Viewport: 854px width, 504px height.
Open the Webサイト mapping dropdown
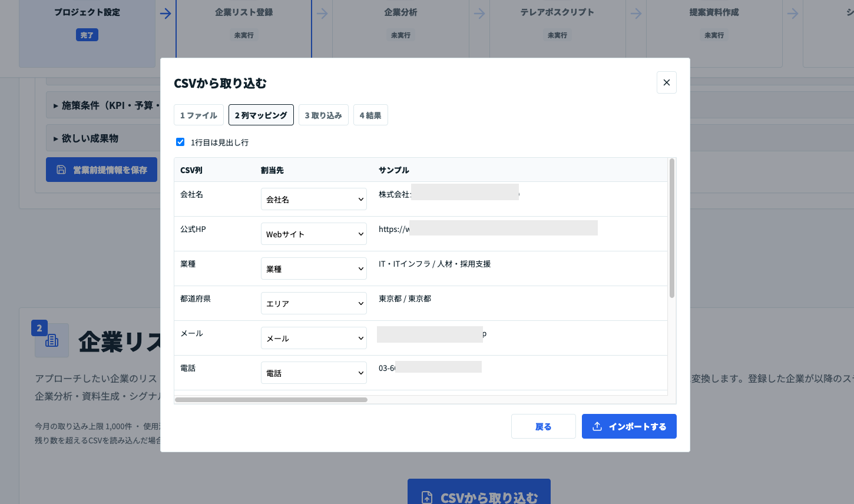tap(313, 234)
